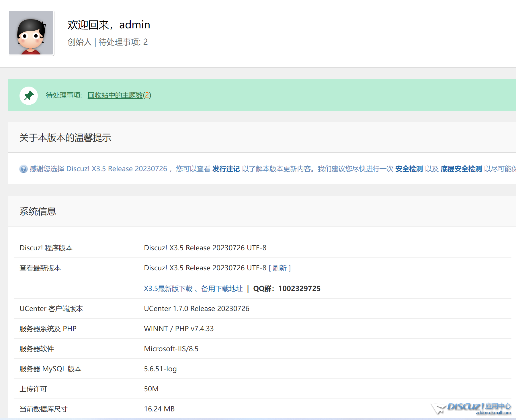
Task: Click the 创始人 role label
Action: pyautogui.click(x=79, y=42)
